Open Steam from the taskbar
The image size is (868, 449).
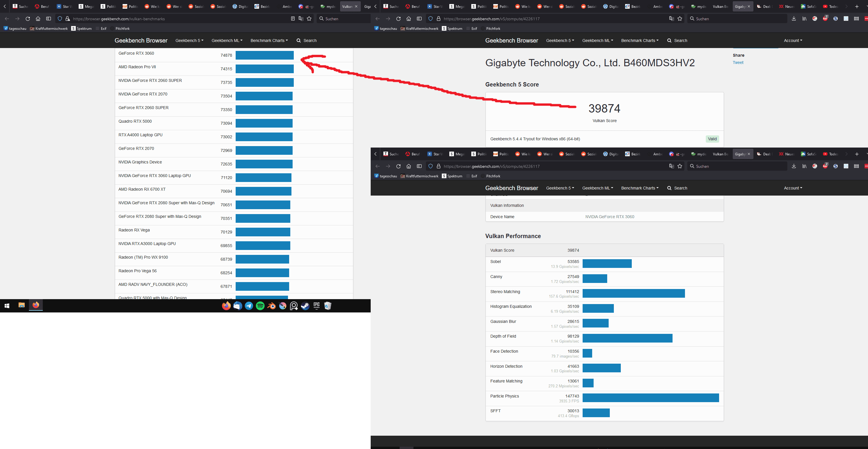(x=305, y=306)
